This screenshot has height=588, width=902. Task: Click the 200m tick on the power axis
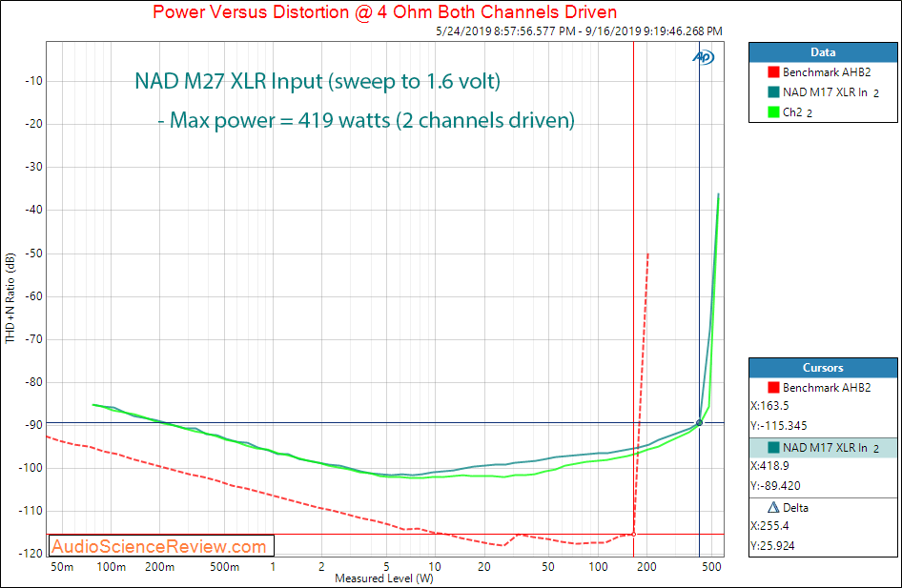pyautogui.click(x=159, y=567)
